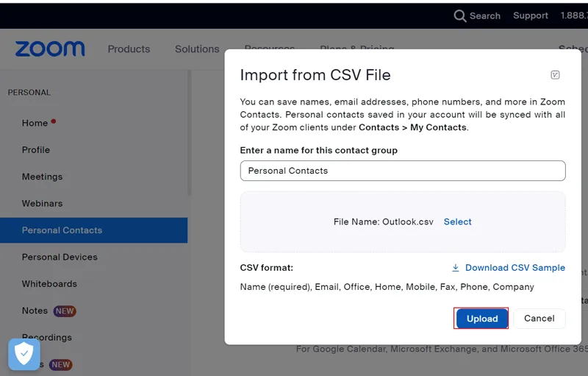Click the PERSONAL section heading

click(x=29, y=92)
